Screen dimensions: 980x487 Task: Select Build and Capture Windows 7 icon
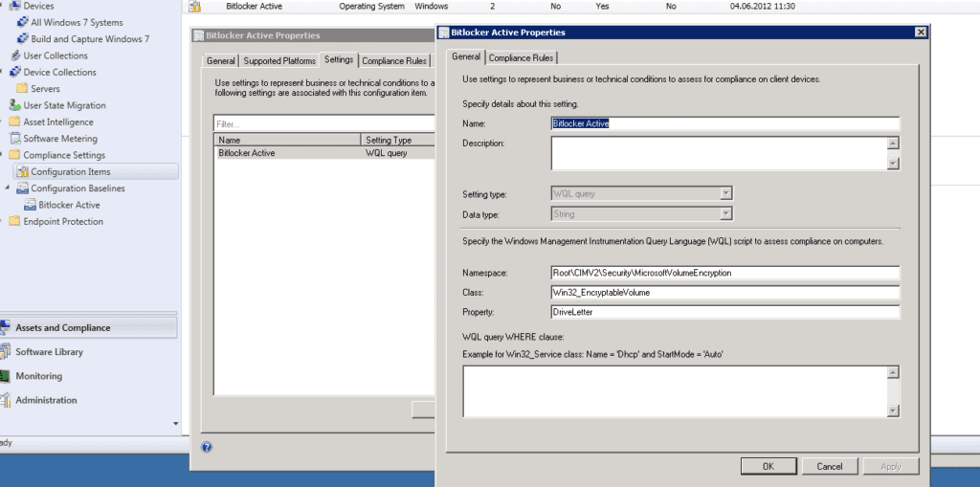(22, 39)
